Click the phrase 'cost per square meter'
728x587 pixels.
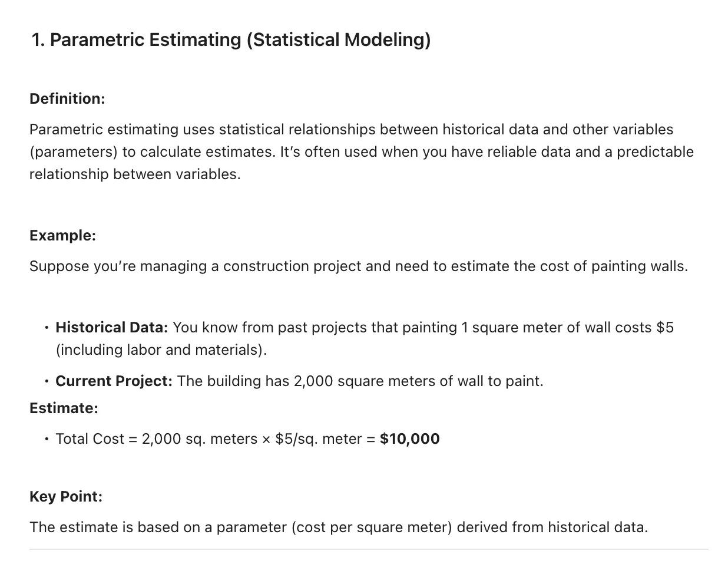[372, 527]
